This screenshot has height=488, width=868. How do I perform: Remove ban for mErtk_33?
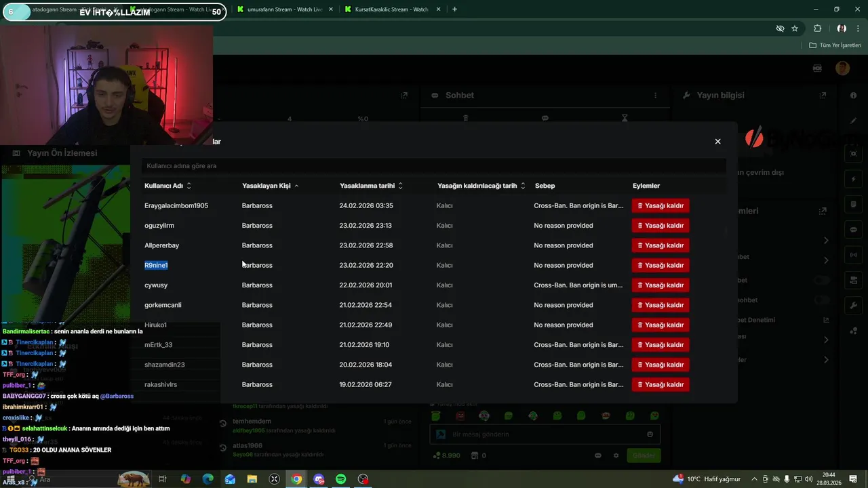660,344
